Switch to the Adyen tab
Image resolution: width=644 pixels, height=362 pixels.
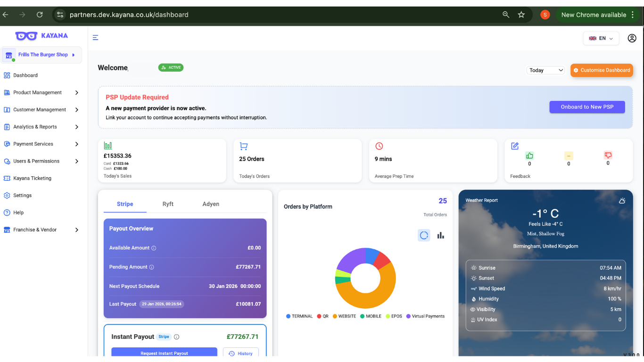coord(211,204)
